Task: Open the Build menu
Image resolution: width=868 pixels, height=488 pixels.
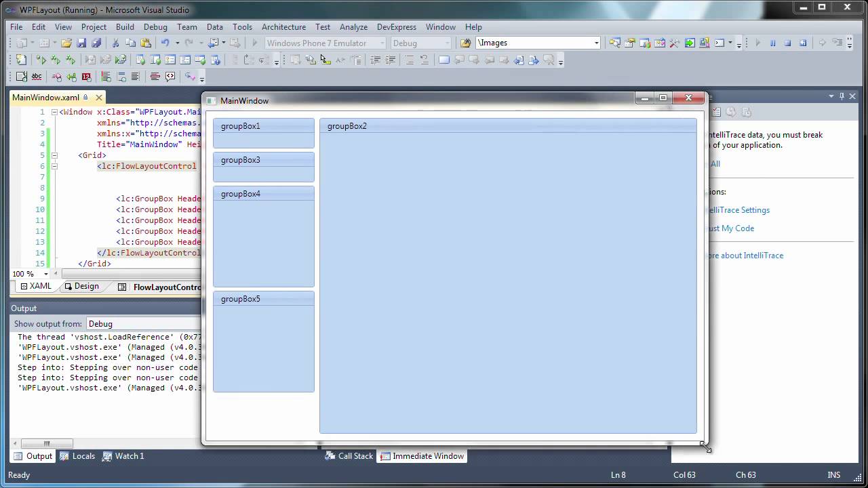Action: (x=125, y=27)
